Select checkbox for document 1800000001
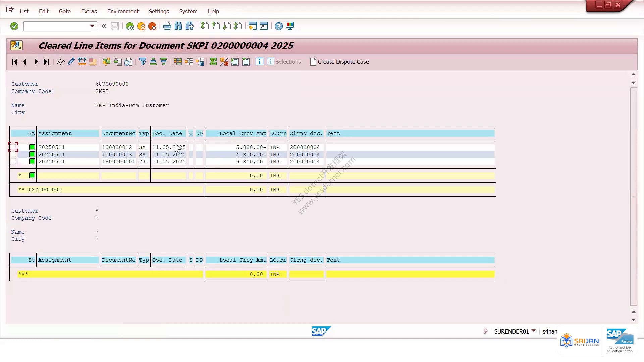Image resolution: width=644 pixels, height=362 pixels. click(x=13, y=161)
